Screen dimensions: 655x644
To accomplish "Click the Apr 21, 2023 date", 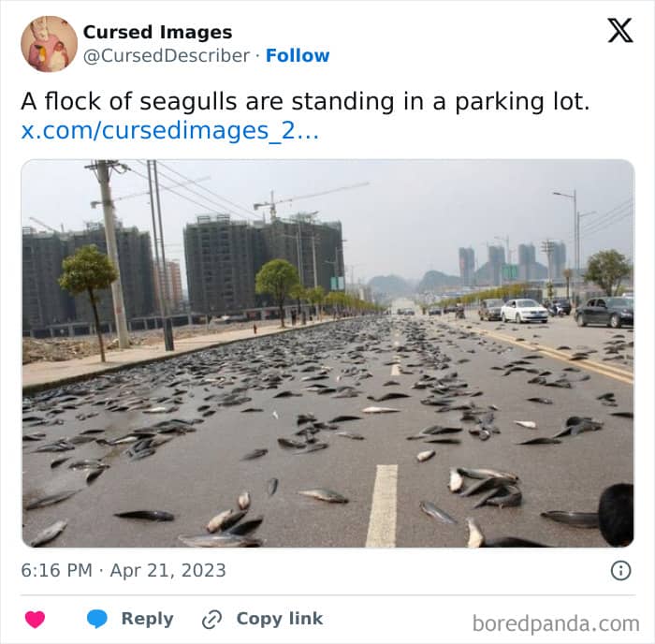I will point(167,570).
